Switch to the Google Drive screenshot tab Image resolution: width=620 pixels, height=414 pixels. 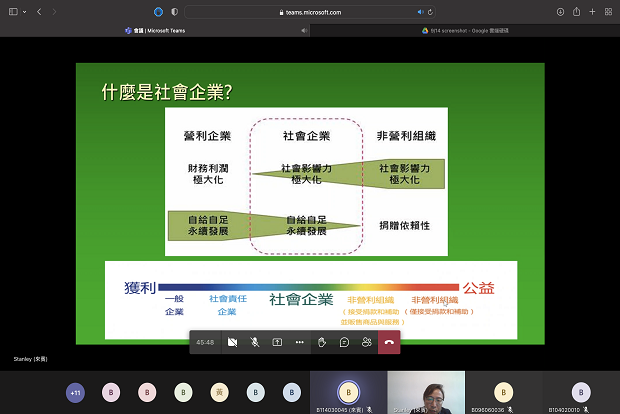pyautogui.click(x=464, y=30)
